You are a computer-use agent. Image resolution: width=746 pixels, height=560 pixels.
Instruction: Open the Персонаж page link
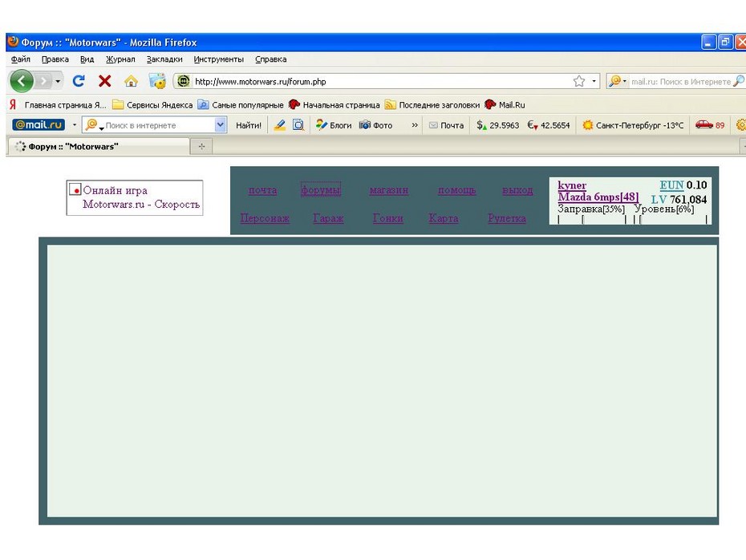pos(265,218)
